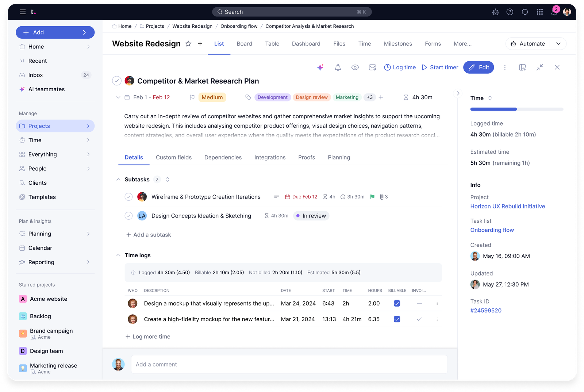Open Acme website starred project
Viewport: 584px width, 392px height.
49,299
